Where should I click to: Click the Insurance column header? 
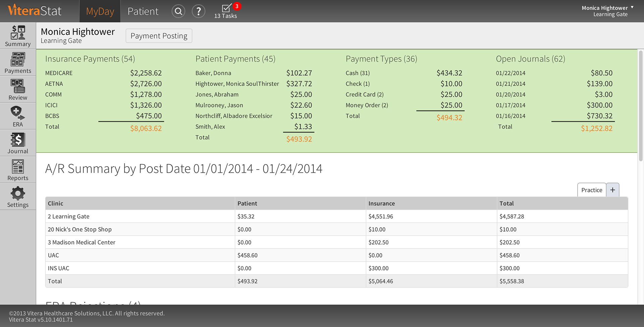coord(431,203)
